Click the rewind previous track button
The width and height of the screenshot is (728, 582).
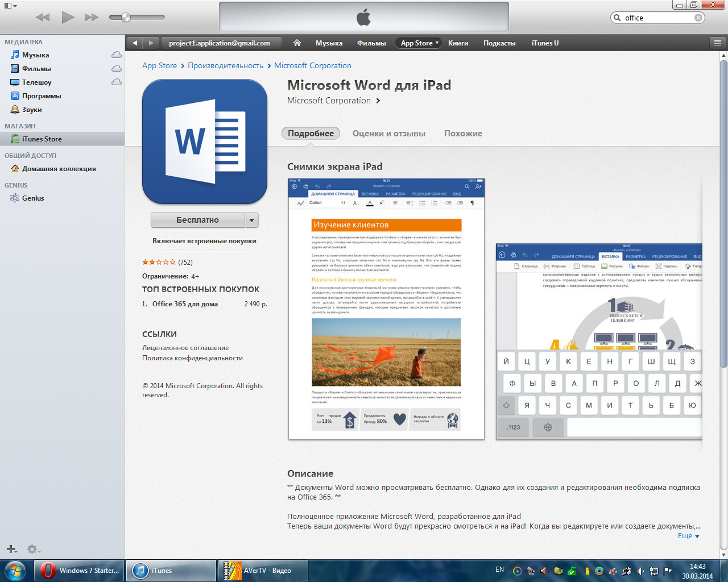click(43, 18)
